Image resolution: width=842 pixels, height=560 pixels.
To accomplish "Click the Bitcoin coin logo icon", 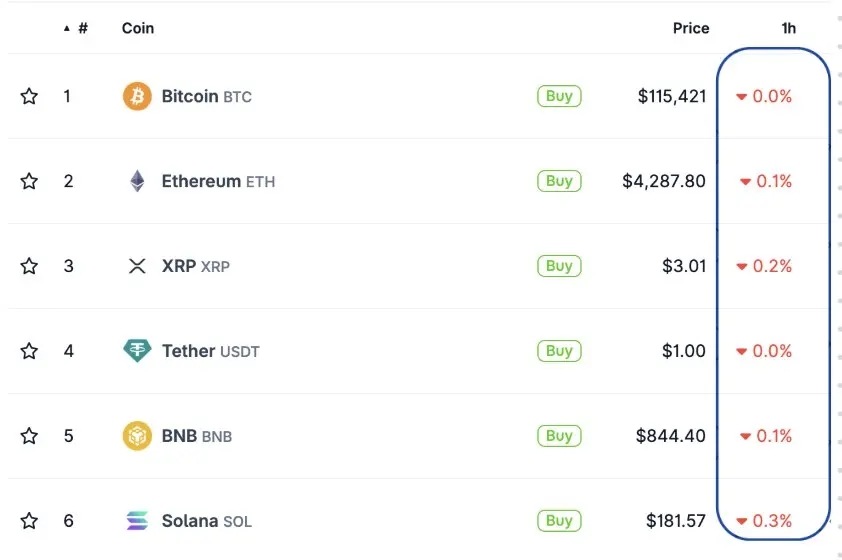I will (x=137, y=96).
